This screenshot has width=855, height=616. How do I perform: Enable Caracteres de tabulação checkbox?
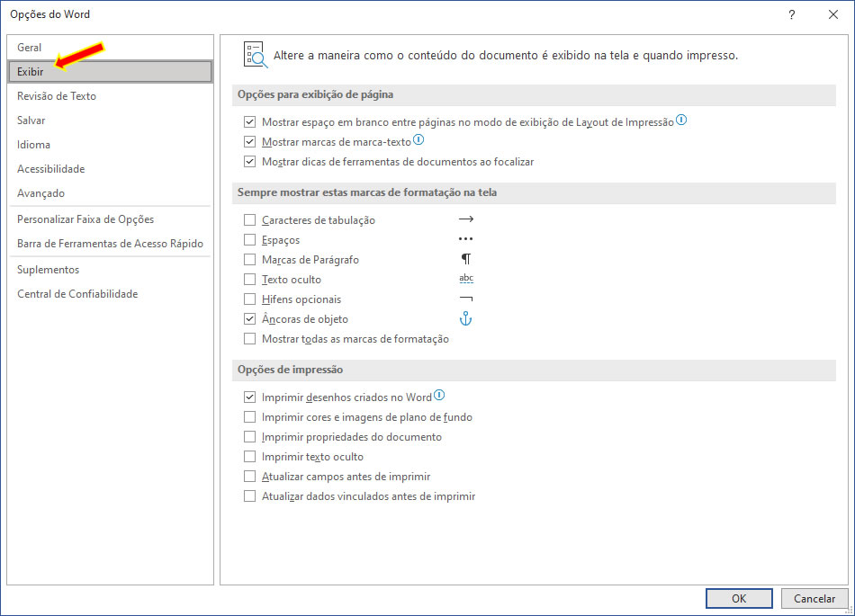click(x=249, y=219)
